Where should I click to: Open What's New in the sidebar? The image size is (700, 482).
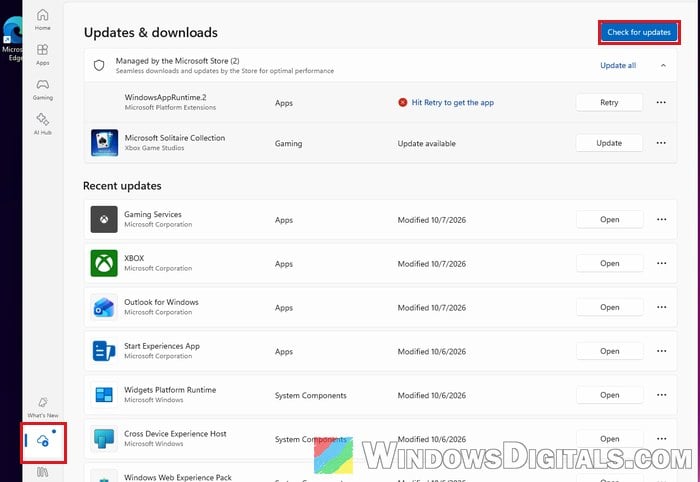point(43,407)
